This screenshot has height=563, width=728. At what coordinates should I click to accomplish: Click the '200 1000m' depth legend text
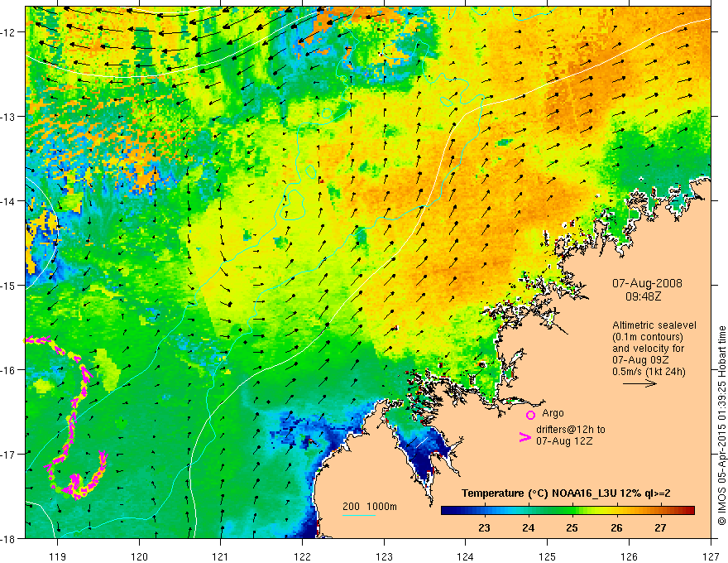pyautogui.click(x=370, y=507)
